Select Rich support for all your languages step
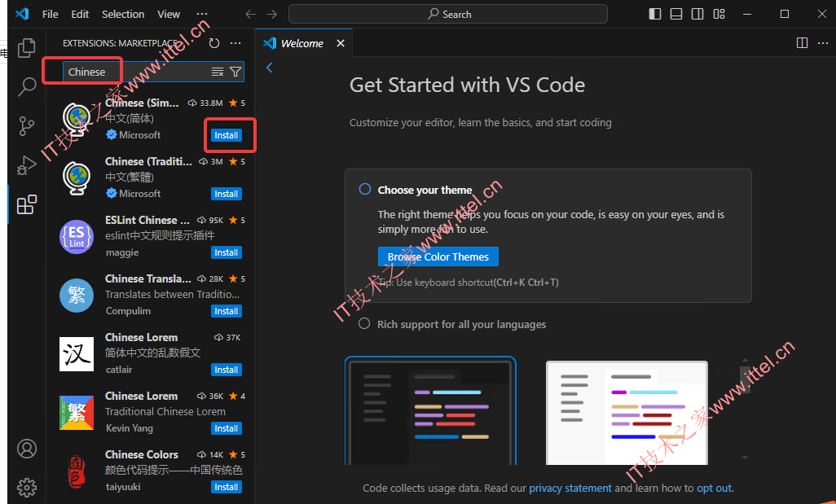836x504 pixels. click(364, 323)
